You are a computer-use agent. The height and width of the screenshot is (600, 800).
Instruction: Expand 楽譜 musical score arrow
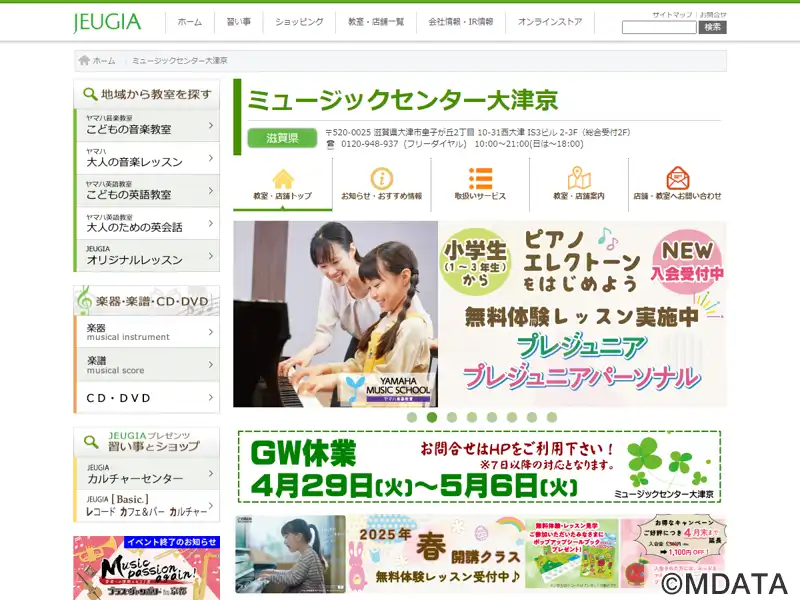coord(211,365)
